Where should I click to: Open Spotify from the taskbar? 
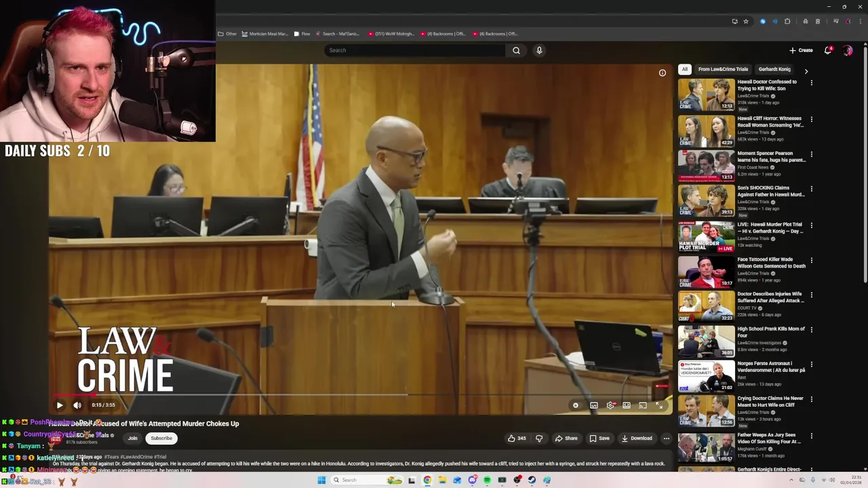pyautogui.click(x=487, y=480)
